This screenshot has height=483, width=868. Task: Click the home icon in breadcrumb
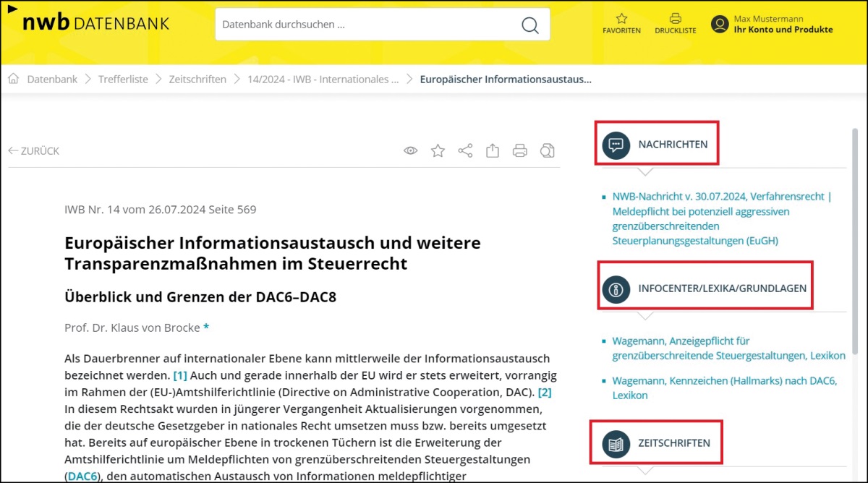pyautogui.click(x=14, y=79)
